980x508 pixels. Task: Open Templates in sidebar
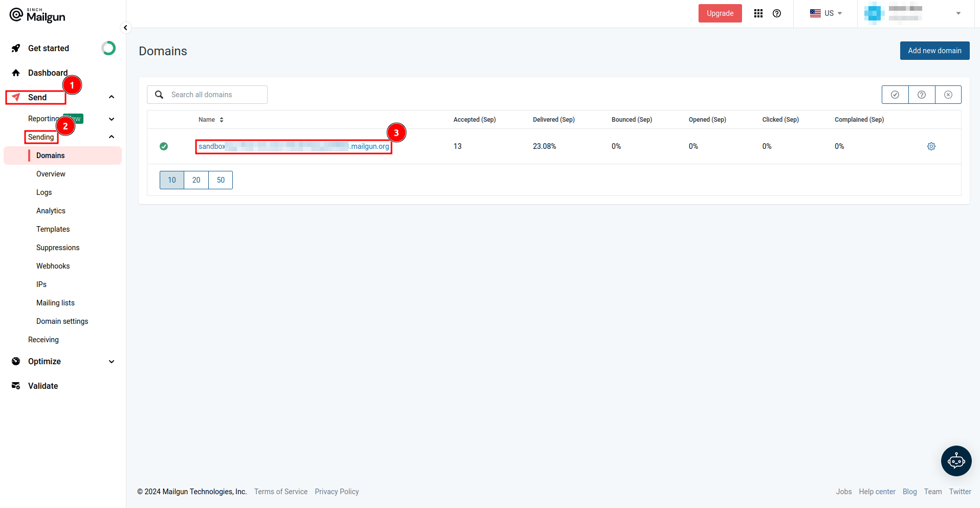click(53, 229)
